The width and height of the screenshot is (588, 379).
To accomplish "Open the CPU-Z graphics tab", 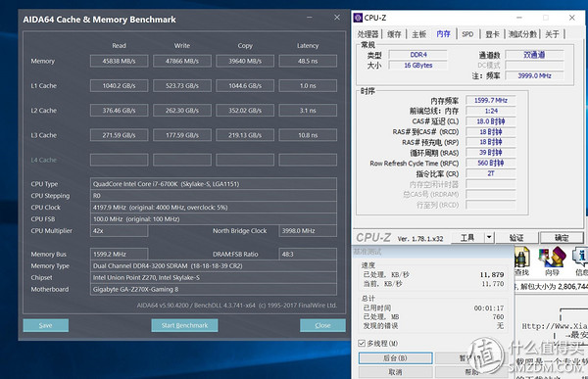I will 492,34.
